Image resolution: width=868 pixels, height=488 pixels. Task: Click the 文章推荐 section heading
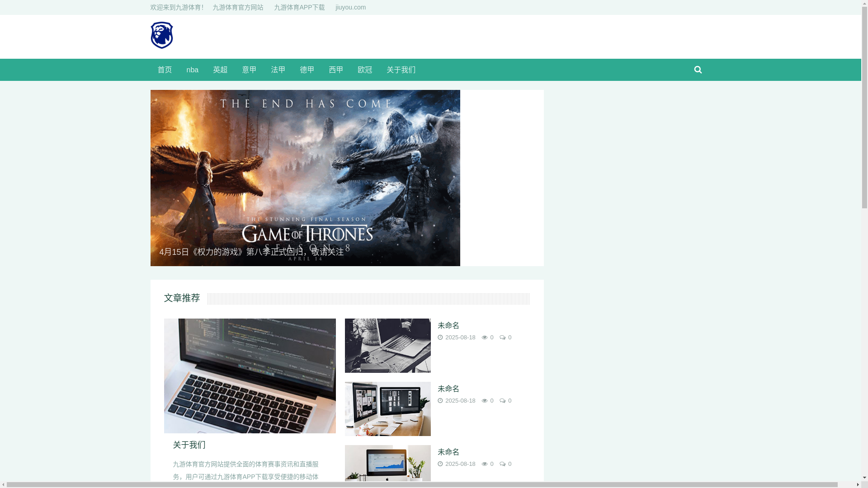coord(182,298)
